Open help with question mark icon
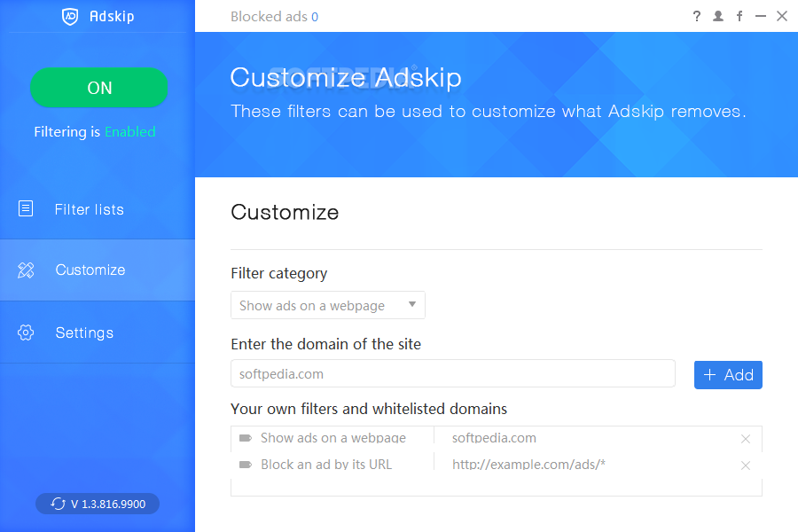798x532 pixels. coord(697,16)
